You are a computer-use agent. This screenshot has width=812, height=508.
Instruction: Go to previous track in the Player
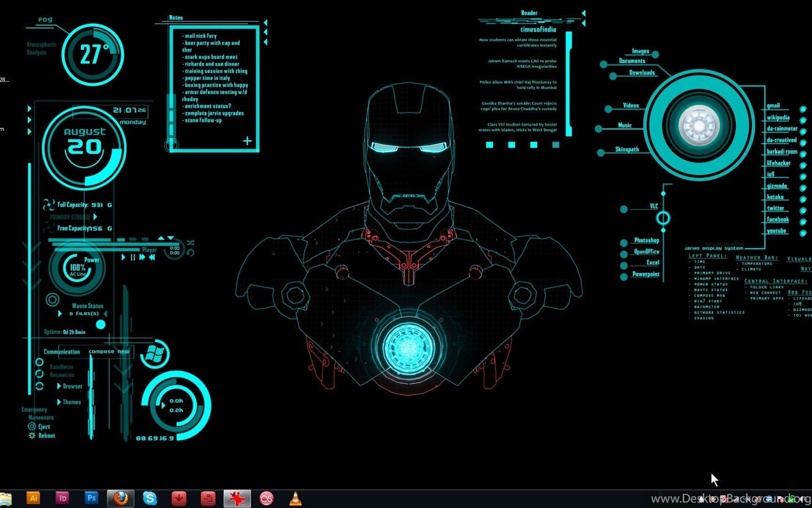pos(152,257)
